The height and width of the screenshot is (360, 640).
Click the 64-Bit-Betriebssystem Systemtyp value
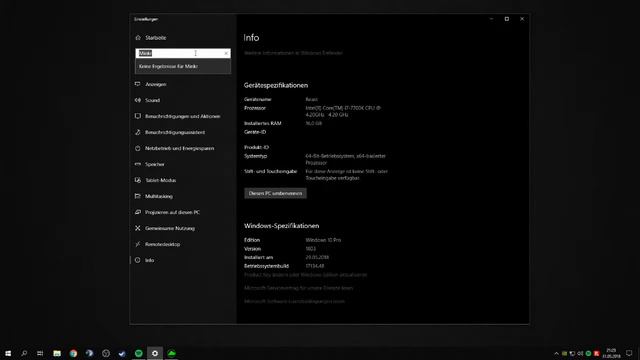[x=345, y=159]
